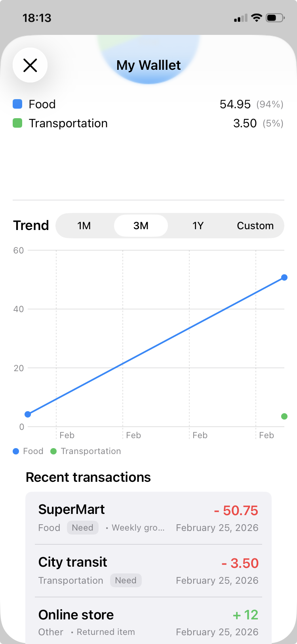Dismiss the wallet view with the X button

(30, 65)
